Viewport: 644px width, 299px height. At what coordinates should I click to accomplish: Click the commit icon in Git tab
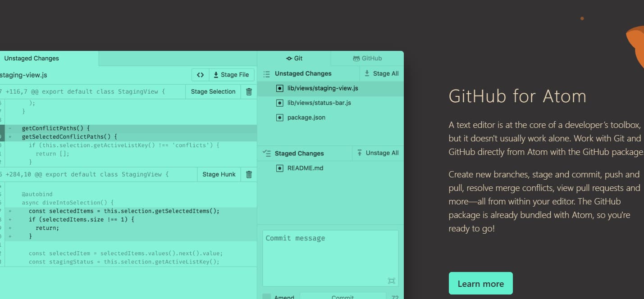(289, 59)
